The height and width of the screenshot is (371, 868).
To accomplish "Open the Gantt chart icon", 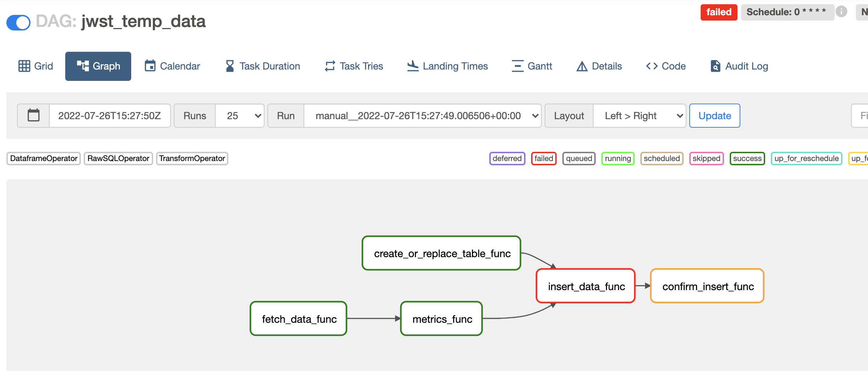I will [517, 66].
